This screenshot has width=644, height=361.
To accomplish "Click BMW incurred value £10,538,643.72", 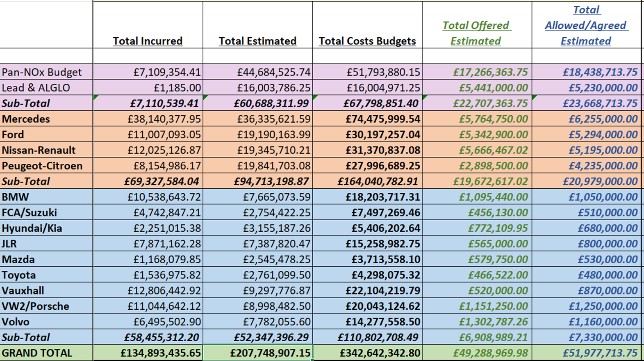I will [x=148, y=197].
